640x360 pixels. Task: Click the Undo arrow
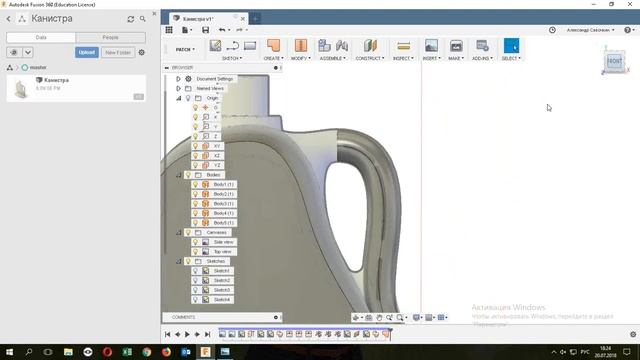(x=222, y=30)
